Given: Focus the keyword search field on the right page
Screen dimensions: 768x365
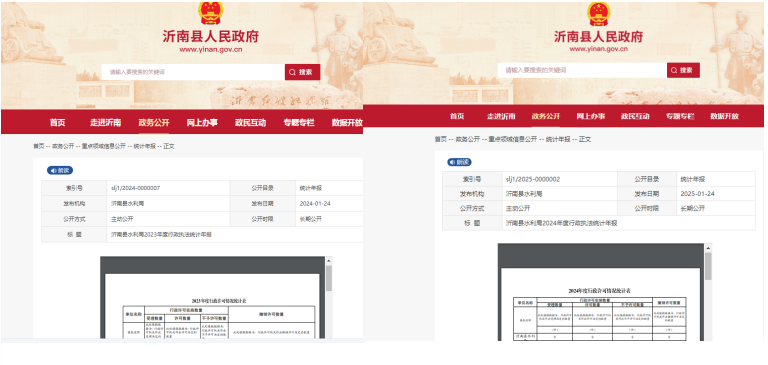Looking at the screenshot, I should [x=582, y=70].
